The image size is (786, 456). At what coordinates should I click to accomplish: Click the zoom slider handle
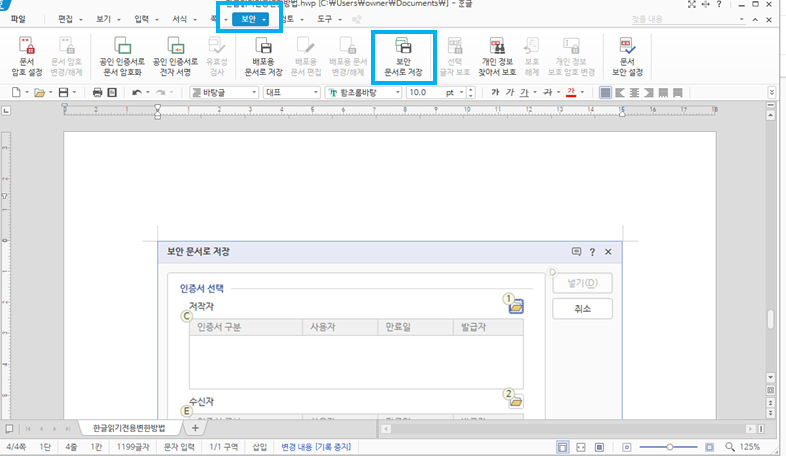pyautogui.click(x=669, y=446)
